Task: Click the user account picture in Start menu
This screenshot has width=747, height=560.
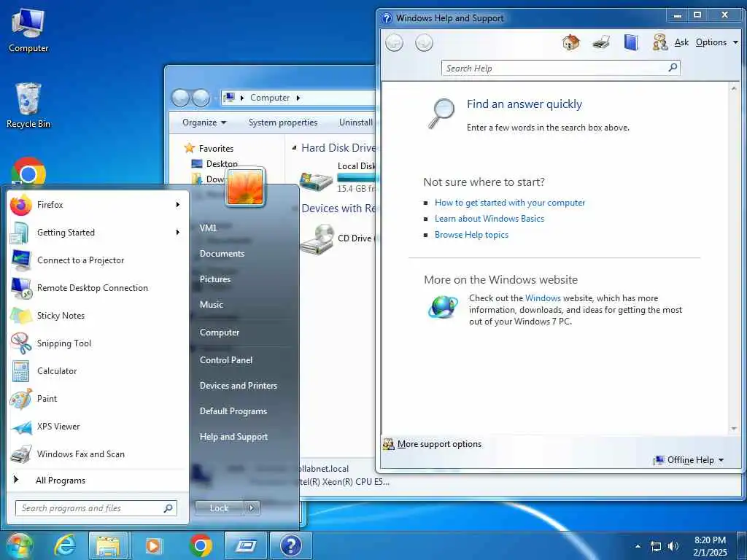Action: click(245, 187)
